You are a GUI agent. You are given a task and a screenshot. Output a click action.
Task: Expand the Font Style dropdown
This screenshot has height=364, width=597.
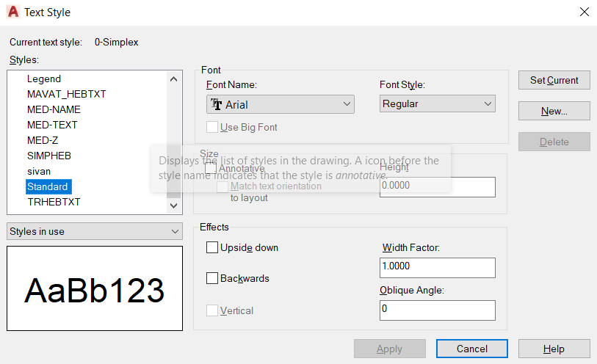click(x=488, y=104)
